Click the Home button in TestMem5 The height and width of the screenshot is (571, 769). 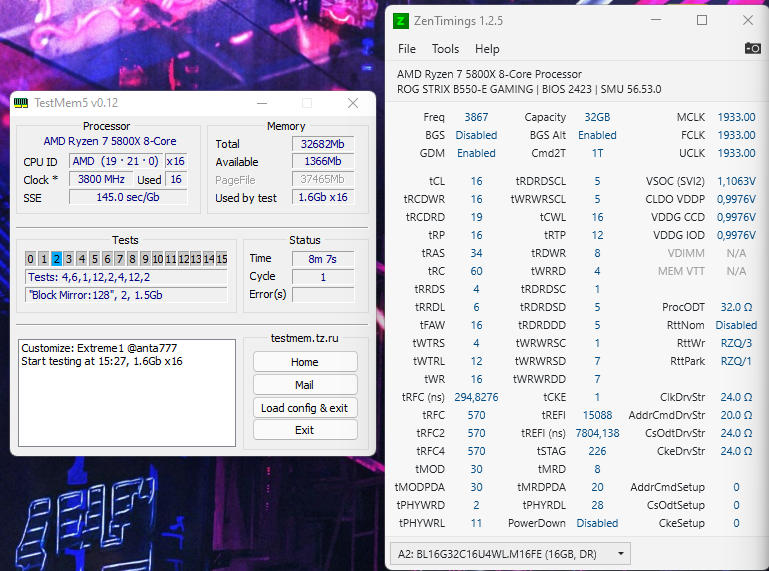305,362
